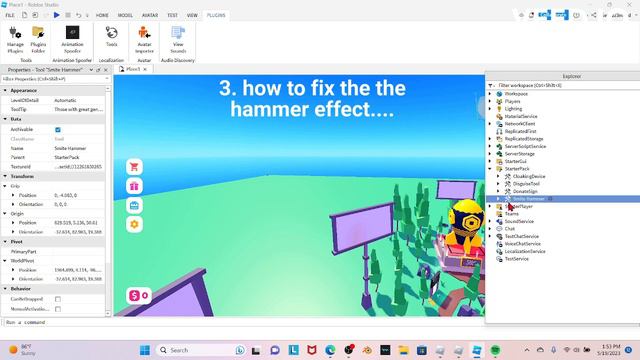Open the taskbar clock and date
Viewport: 640px width, 360px height.
609,350
